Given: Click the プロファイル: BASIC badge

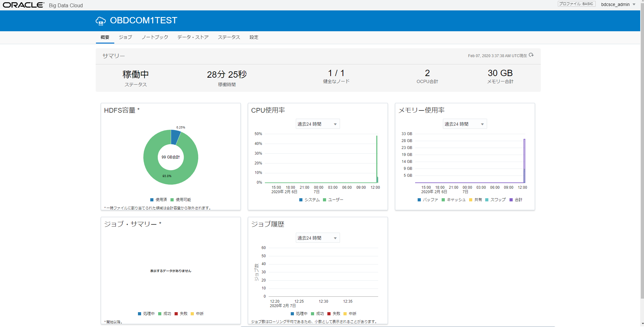Looking at the screenshot, I should (x=576, y=4).
